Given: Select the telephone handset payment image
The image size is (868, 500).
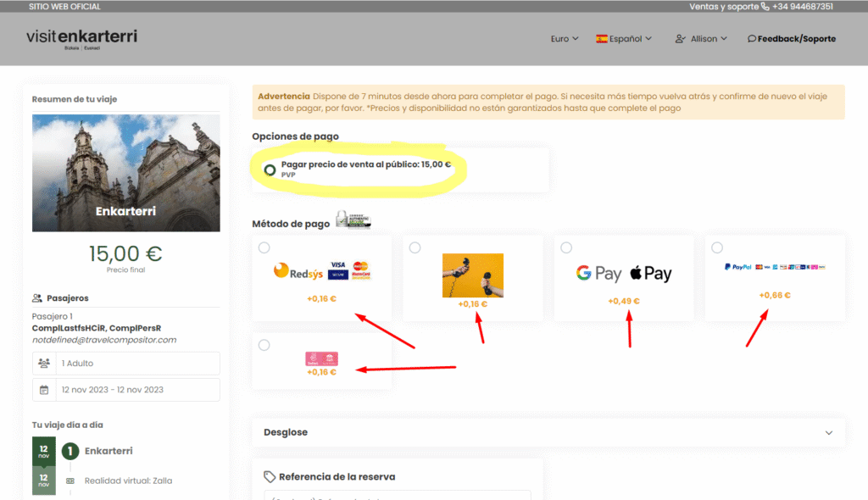Looking at the screenshot, I should 472,275.
